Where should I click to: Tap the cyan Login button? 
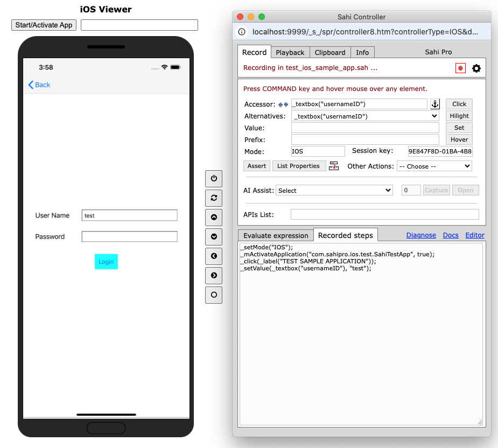[106, 262]
